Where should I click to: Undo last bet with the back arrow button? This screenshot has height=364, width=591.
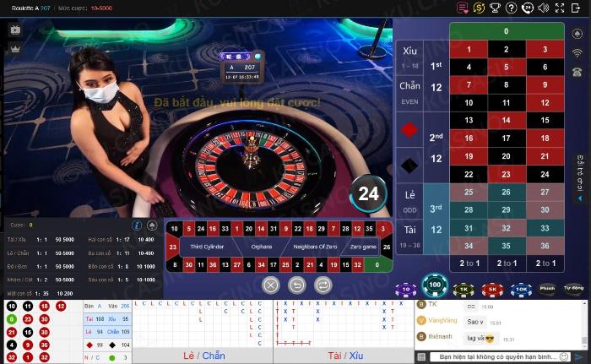pos(297,285)
